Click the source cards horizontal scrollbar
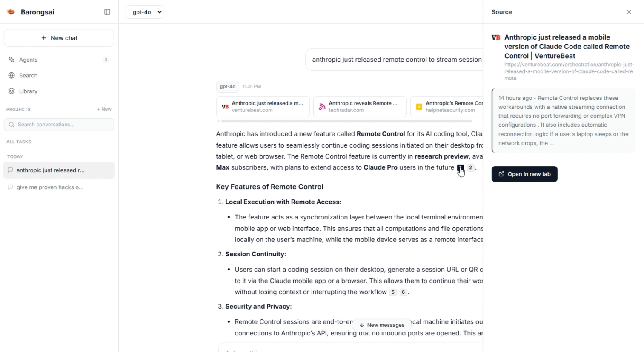This screenshot has width=644, height=352. (347, 121)
